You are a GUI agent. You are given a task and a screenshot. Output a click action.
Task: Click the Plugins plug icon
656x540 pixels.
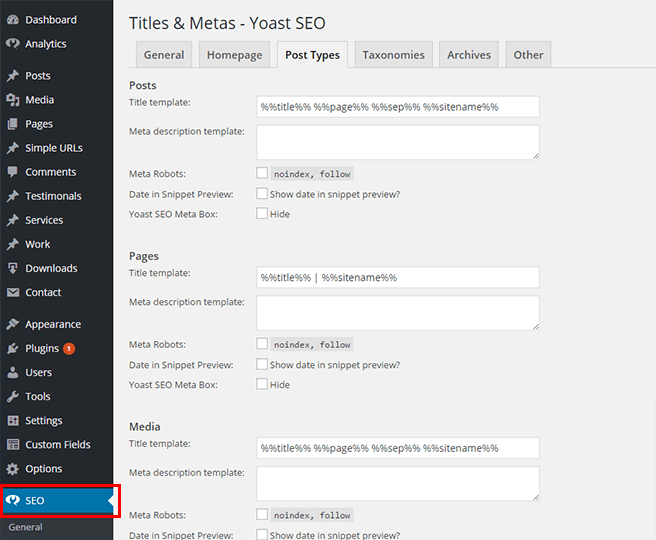click(13, 348)
